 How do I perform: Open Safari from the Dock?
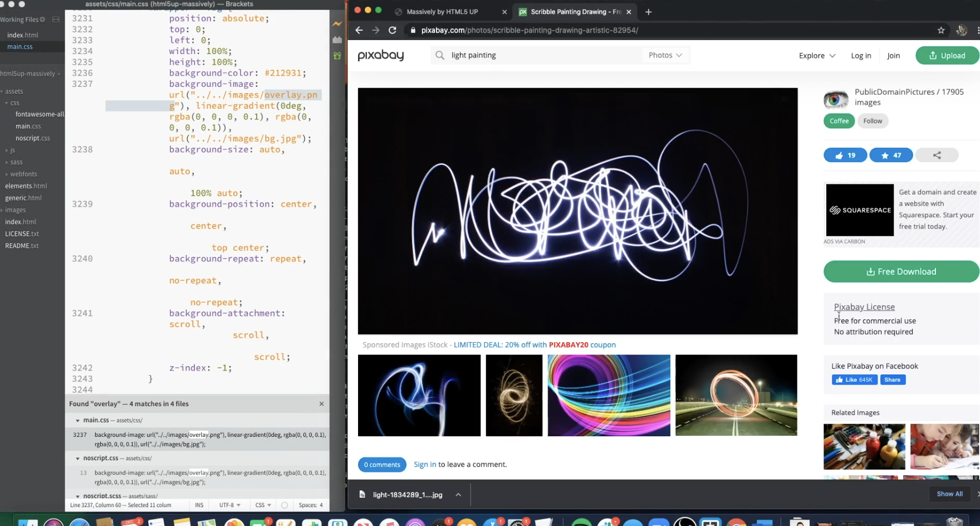80,523
